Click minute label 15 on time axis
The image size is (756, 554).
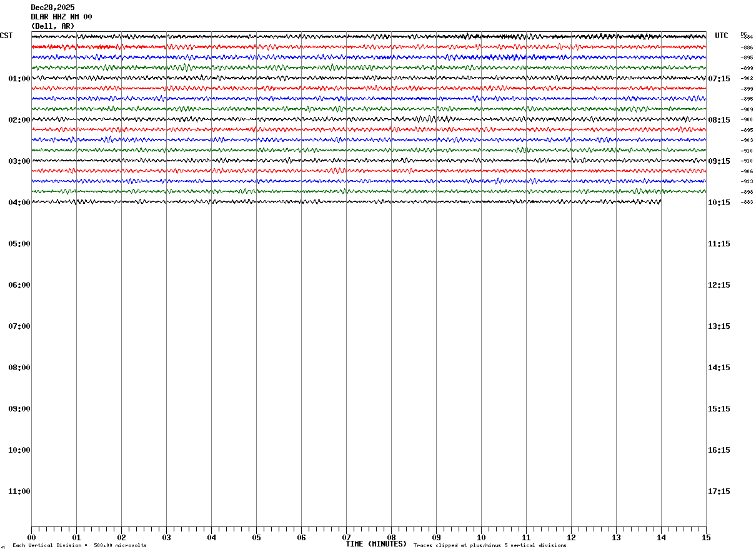click(x=706, y=538)
